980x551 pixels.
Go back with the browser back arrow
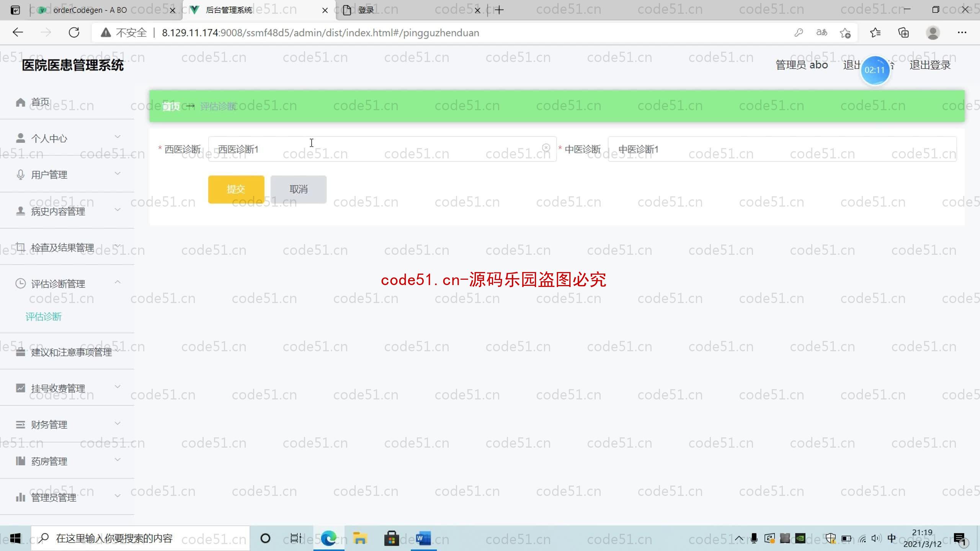18,33
